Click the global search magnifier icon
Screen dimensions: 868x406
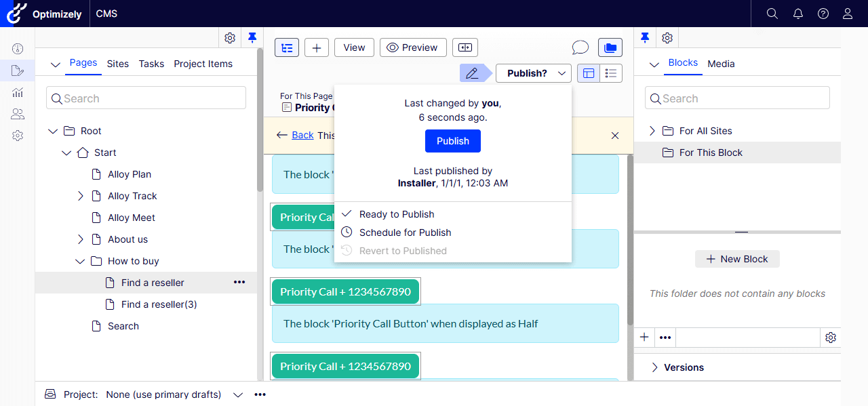point(772,14)
